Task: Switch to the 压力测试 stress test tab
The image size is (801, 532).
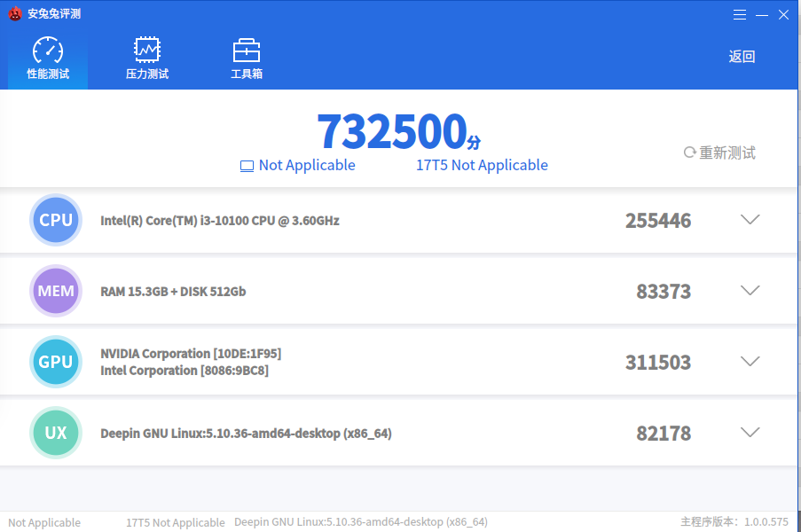Action: coord(147,59)
